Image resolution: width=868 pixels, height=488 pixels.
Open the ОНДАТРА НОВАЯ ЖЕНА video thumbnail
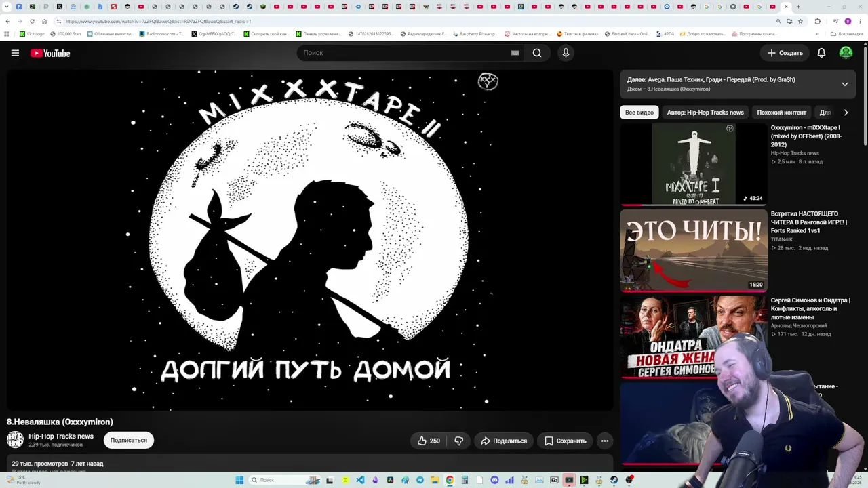point(694,337)
